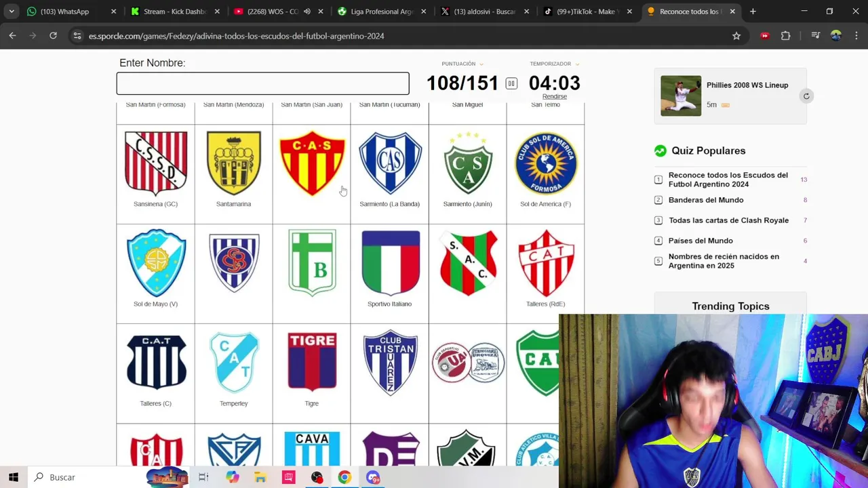Click the address bar URL
Screen dimensions: 868x488
coord(236,36)
